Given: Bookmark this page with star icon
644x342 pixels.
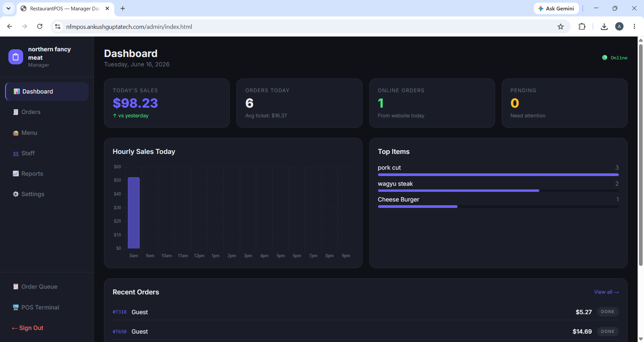Looking at the screenshot, I should click(x=560, y=26).
